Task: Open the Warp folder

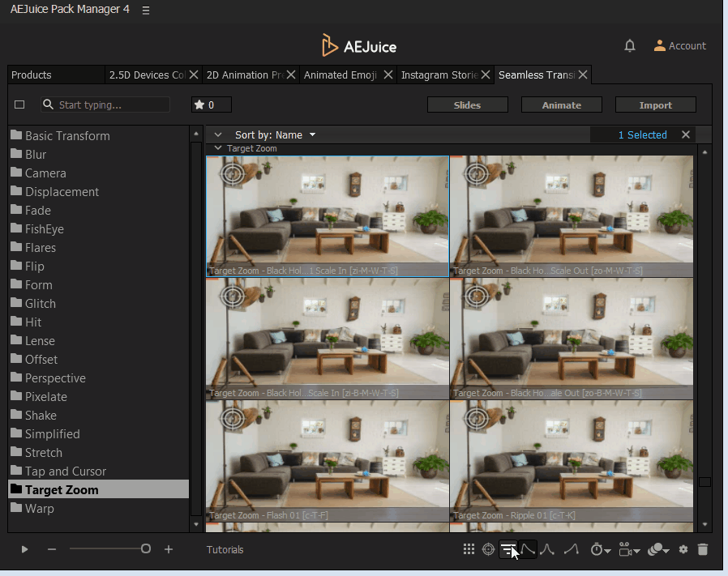Action: tap(98, 508)
